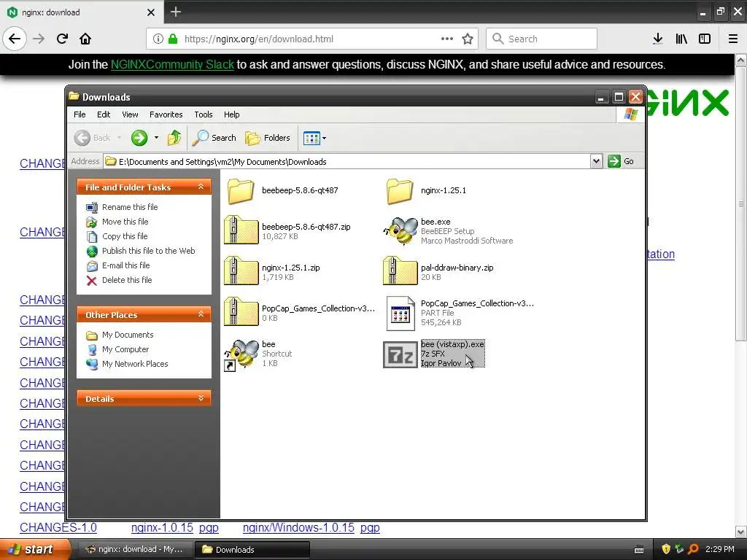
Task: Reload the nginx page in Firefox
Action: (62, 39)
